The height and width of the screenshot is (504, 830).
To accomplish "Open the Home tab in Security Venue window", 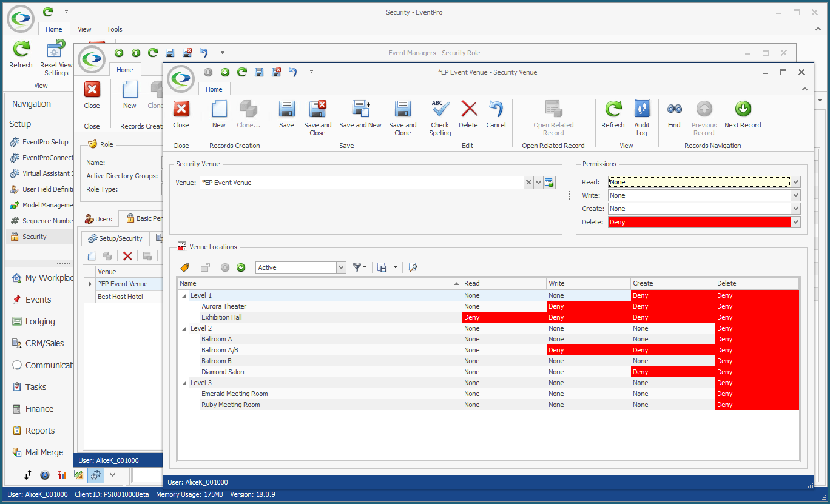I will point(214,89).
